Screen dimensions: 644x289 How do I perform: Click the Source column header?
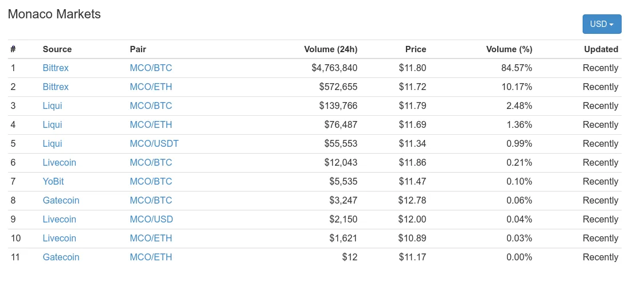click(x=57, y=49)
